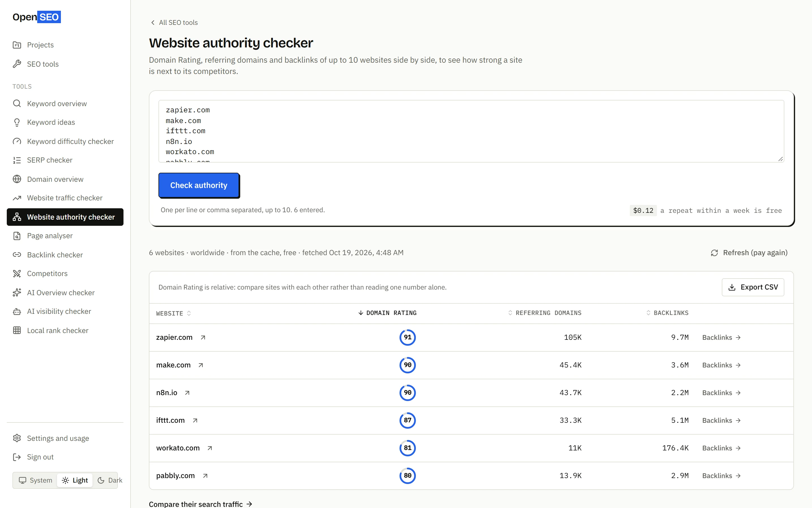Image resolution: width=812 pixels, height=508 pixels.
Task: Click the Check authority button
Action: click(x=199, y=185)
